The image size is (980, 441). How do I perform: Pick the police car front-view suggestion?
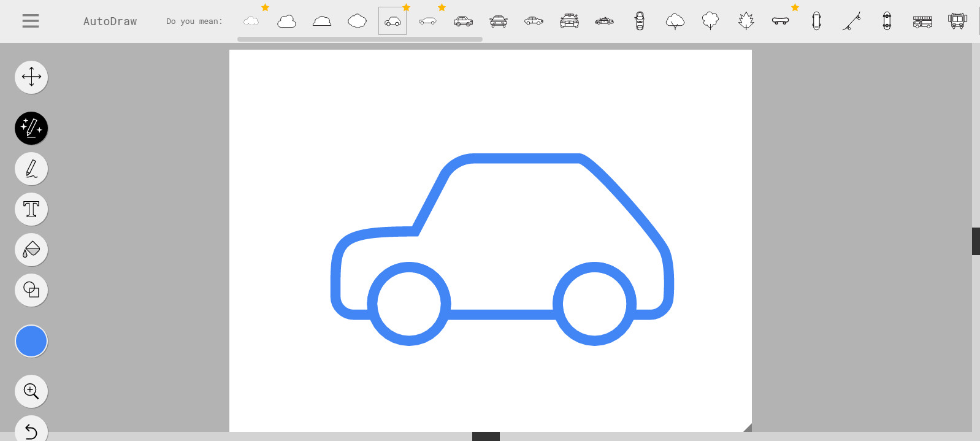point(569,21)
